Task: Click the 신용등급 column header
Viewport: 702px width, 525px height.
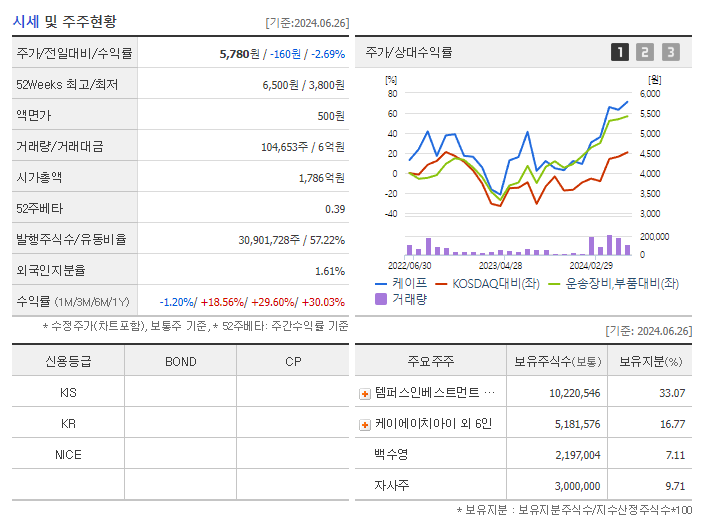Action: (x=68, y=361)
